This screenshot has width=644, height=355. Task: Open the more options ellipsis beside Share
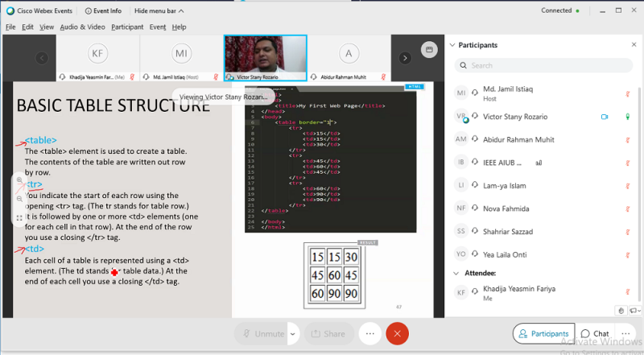(x=369, y=333)
